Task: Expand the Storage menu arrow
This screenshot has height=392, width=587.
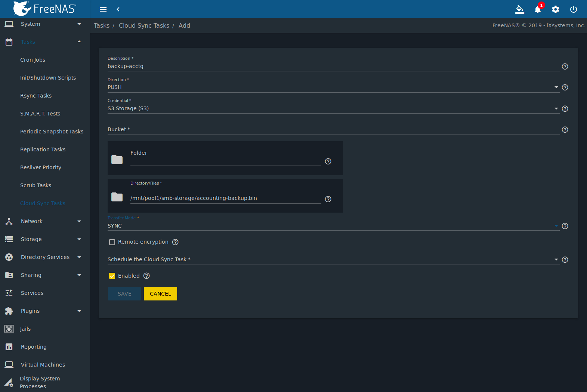Action: pos(79,239)
